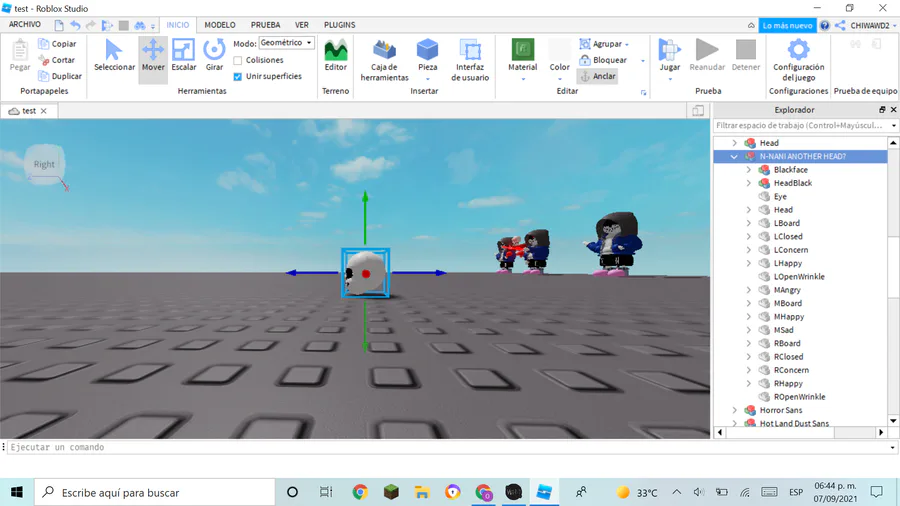
Task: Click the Detener stop icon
Action: coord(746,50)
